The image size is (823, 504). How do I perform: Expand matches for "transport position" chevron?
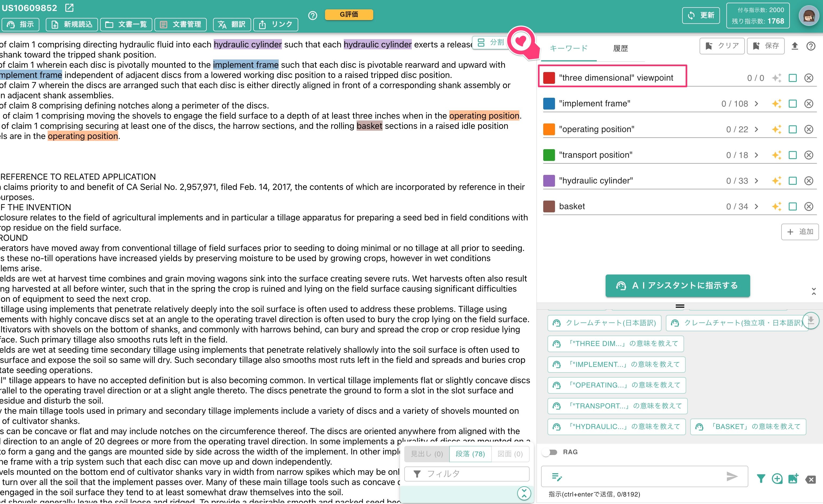coord(757,155)
